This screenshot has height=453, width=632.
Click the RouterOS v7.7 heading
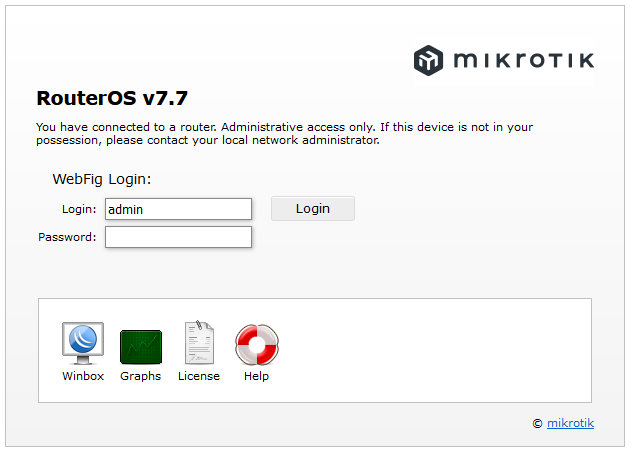tap(112, 98)
